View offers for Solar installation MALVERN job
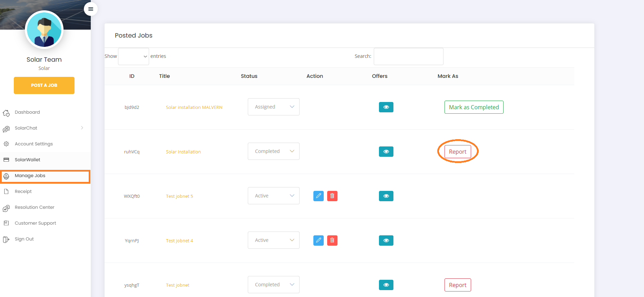Image resolution: width=644 pixels, height=297 pixels. point(386,107)
